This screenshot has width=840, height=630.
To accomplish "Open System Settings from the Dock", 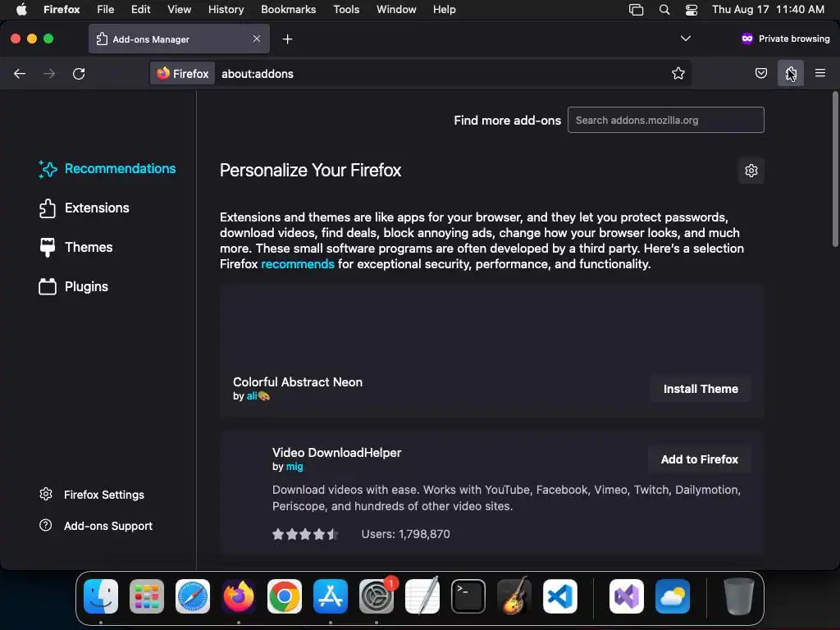I will coord(376,596).
